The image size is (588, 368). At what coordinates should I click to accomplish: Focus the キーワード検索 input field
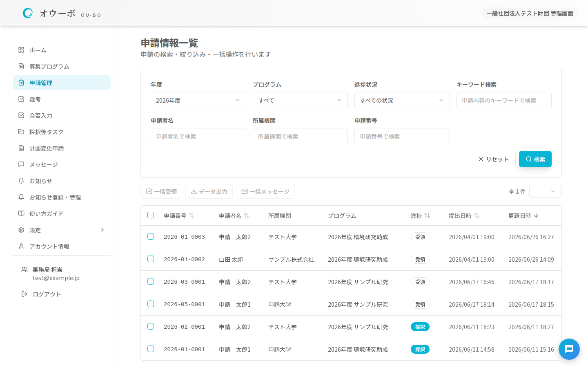tap(504, 100)
